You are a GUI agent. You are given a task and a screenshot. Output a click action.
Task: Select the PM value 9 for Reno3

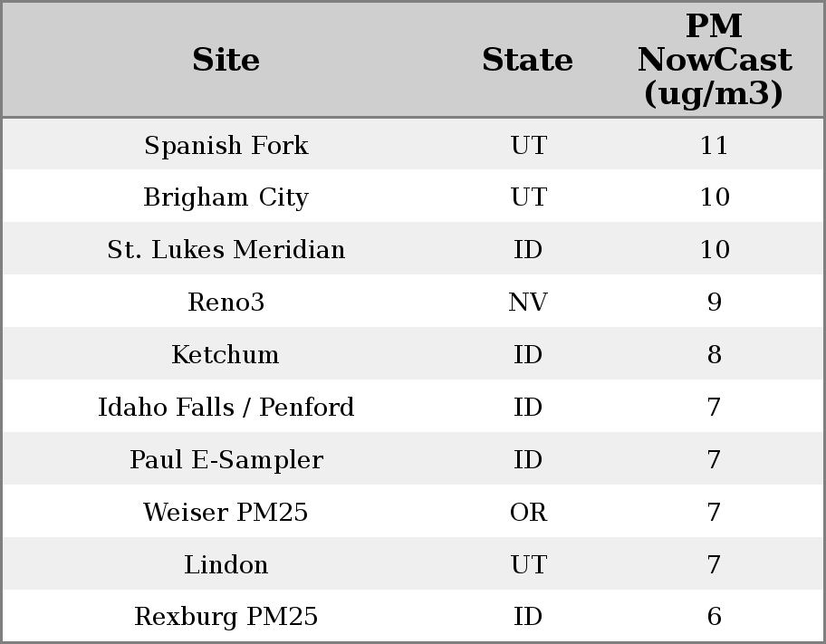tap(714, 303)
